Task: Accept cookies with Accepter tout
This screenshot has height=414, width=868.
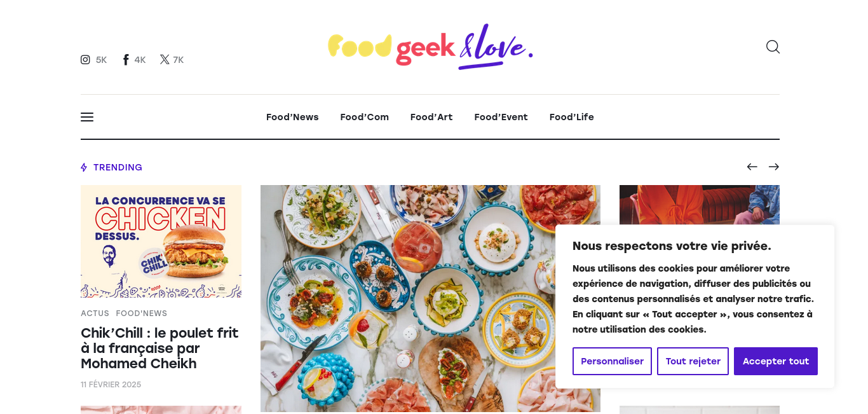Action: [776, 361]
